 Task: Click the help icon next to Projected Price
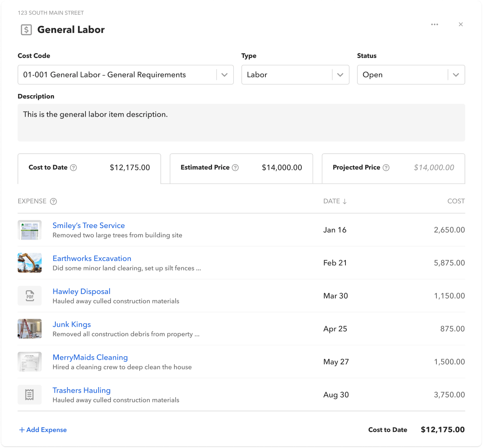386,168
